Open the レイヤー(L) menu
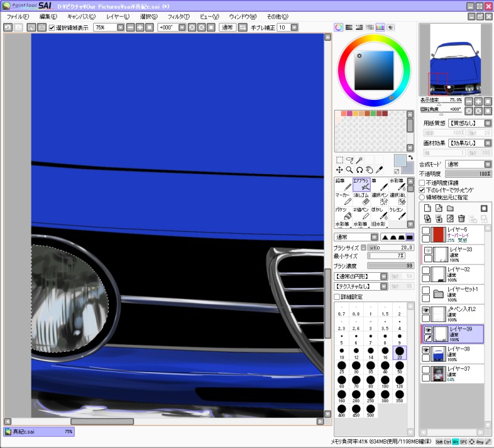 118,16
